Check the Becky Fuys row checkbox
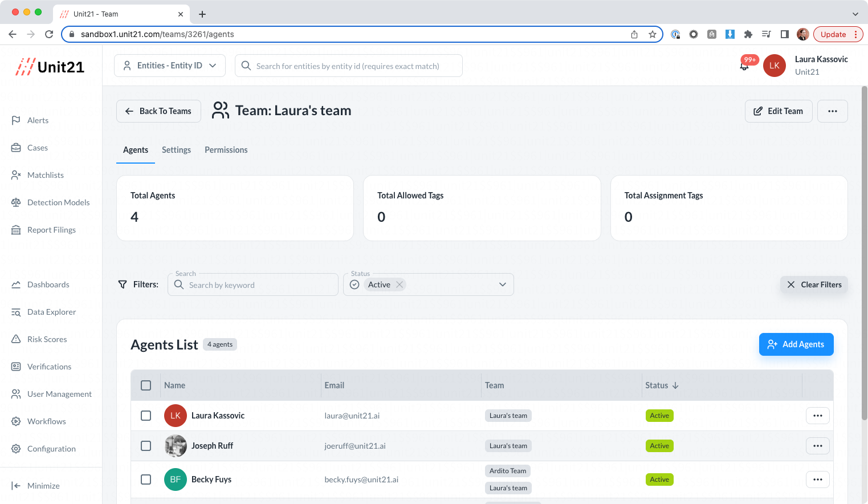This screenshot has height=504, width=868. pos(146,479)
